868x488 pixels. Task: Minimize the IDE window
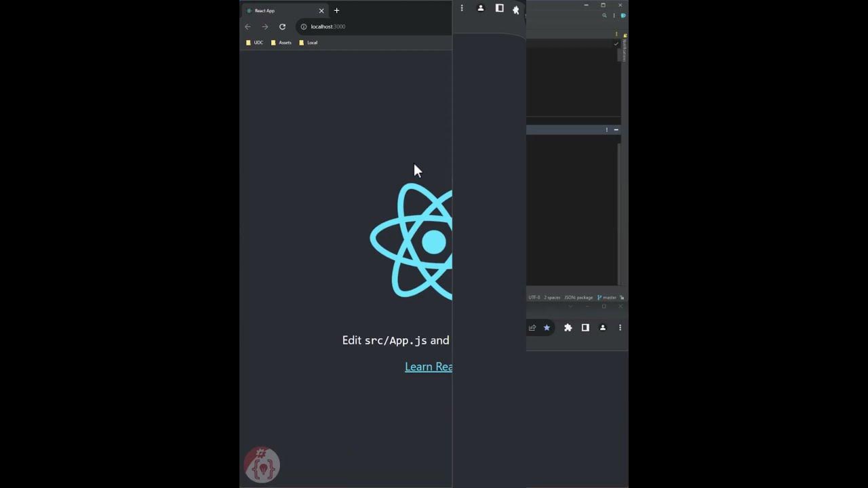(587, 5)
